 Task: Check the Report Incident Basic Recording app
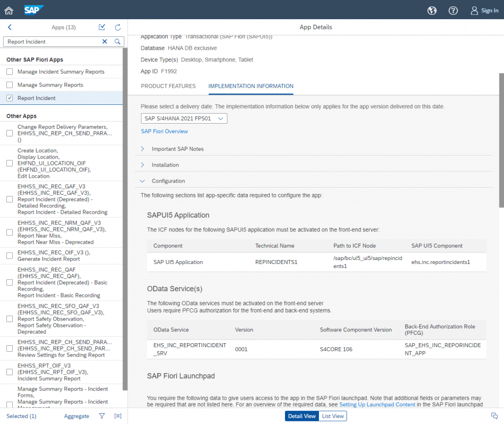[10, 283]
